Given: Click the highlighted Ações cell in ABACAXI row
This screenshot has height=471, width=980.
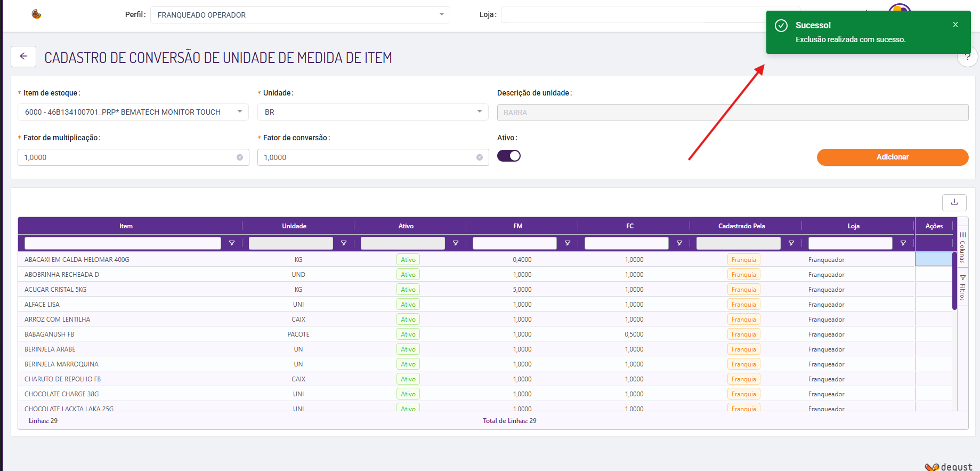Looking at the screenshot, I should pyautogui.click(x=934, y=259).
